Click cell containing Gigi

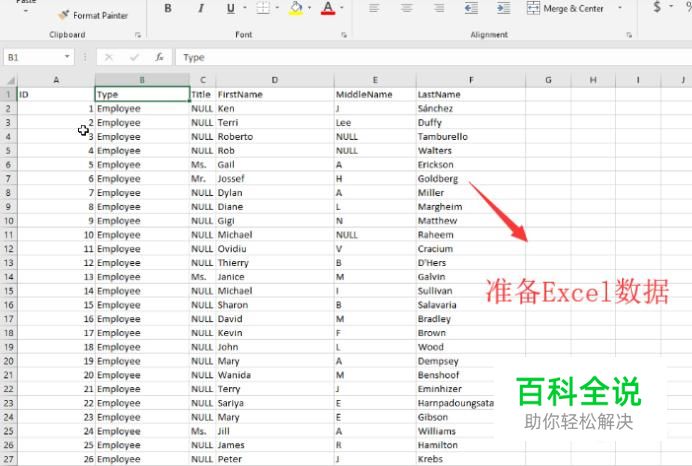tap(275, 221)
